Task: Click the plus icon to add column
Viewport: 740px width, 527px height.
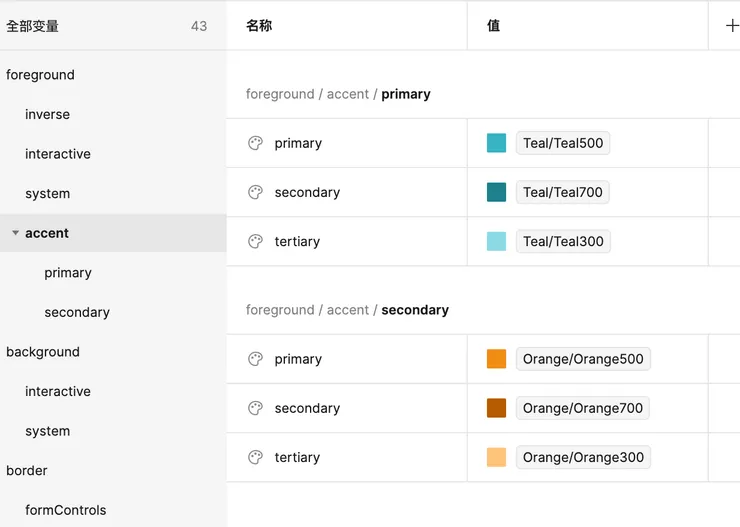Action: point(730,26)
